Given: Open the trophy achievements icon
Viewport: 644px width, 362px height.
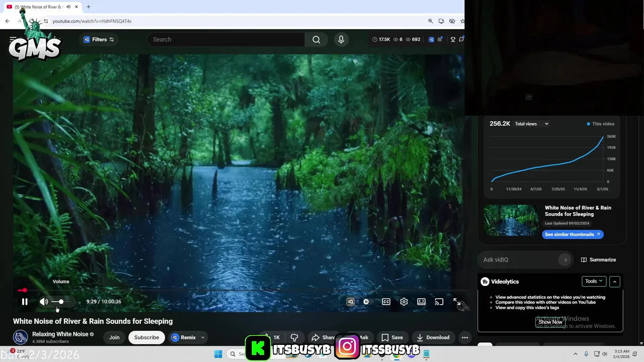Looking at the screenshot, I should pyautogui.click(x=453, y=39).
